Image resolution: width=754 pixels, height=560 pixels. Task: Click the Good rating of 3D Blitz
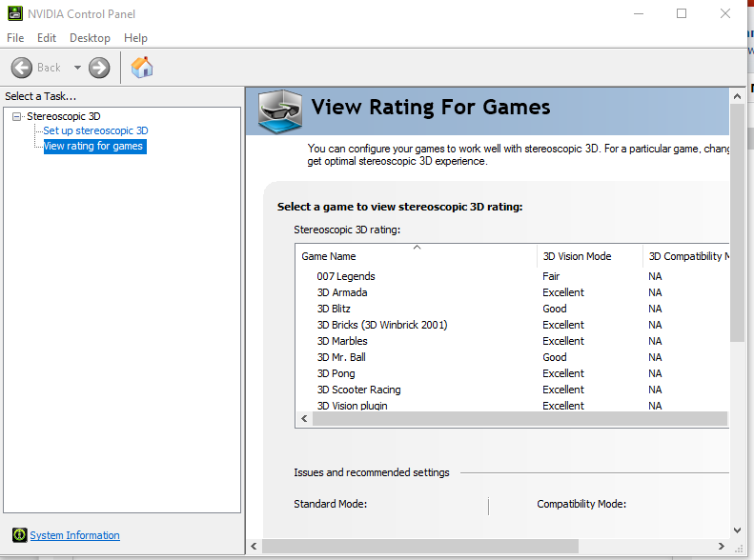555,309
